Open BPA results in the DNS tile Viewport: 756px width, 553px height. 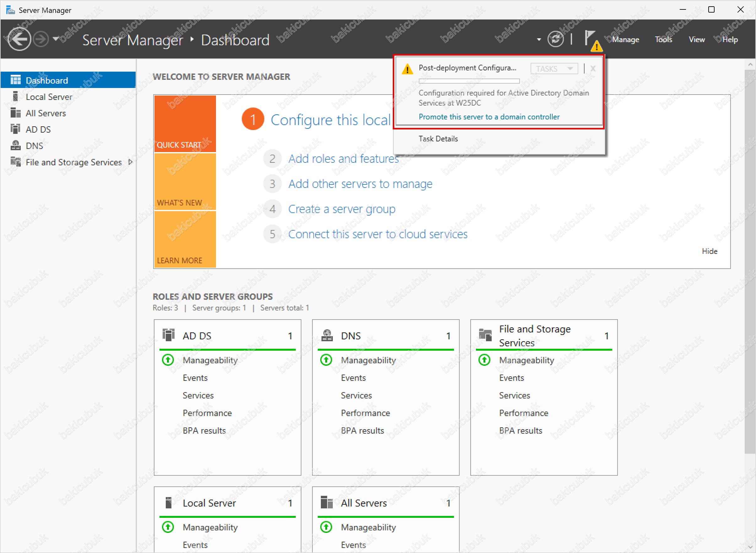(x=362, y=430)
